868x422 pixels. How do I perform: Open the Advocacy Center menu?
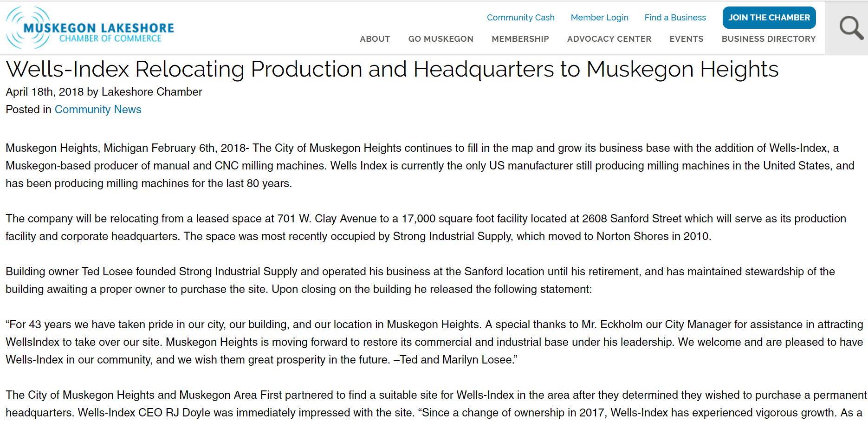[x=609, y=39]
